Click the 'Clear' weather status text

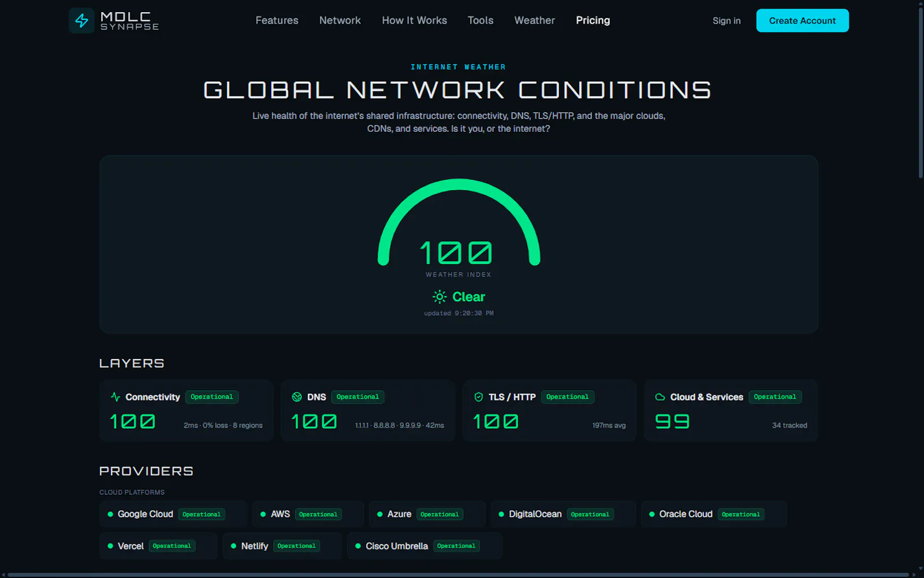click(x=468, y=297)
